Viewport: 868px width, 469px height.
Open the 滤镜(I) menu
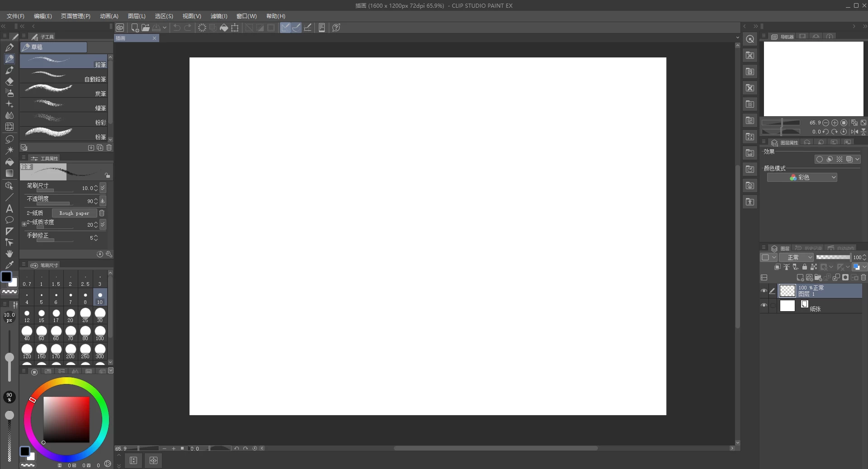(218, 16)
